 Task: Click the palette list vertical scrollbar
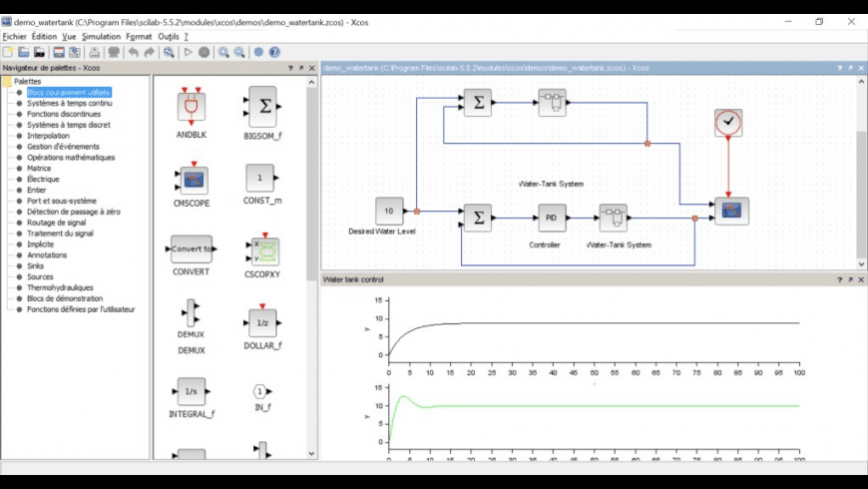pyautogui.click(x=311, y=200)
